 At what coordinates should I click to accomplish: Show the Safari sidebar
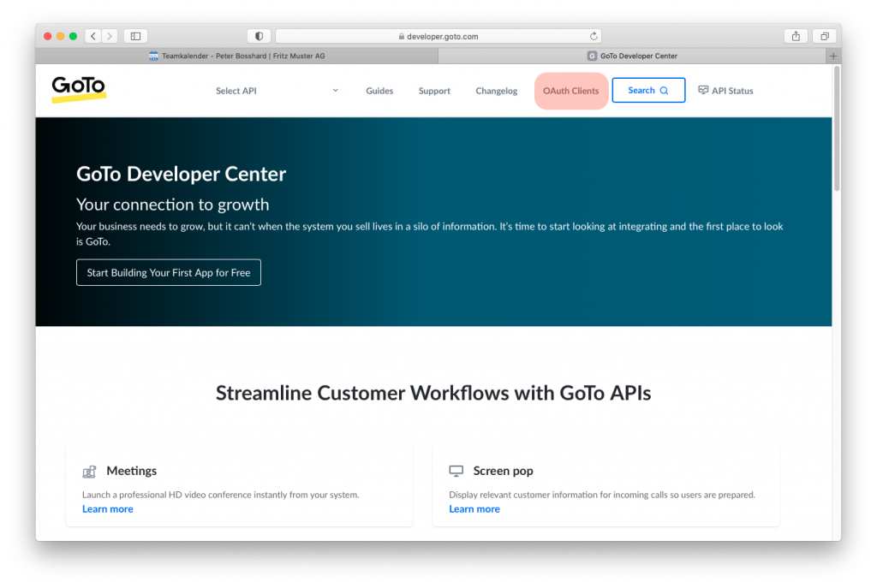click(x=135, y=36)
